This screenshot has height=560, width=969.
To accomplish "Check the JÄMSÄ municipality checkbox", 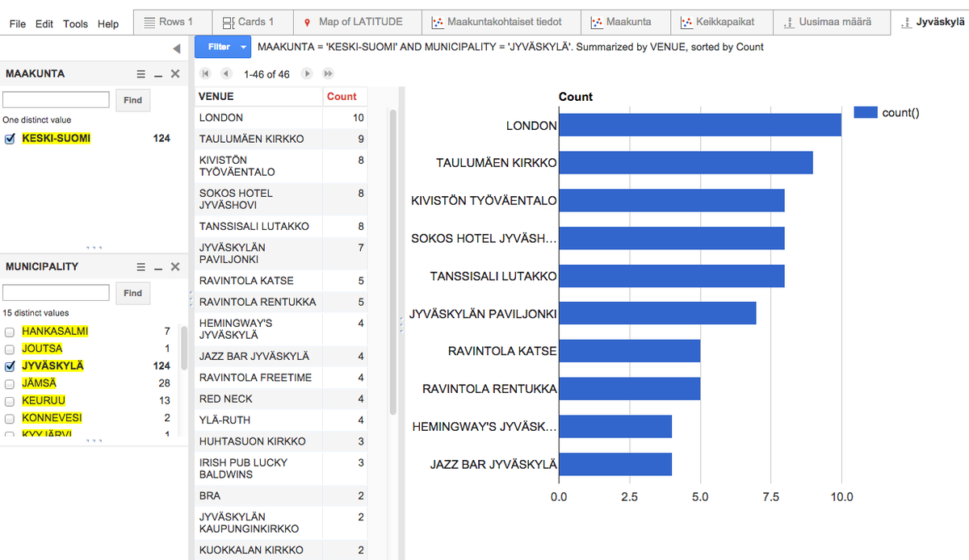I will [x=10, y=384].
